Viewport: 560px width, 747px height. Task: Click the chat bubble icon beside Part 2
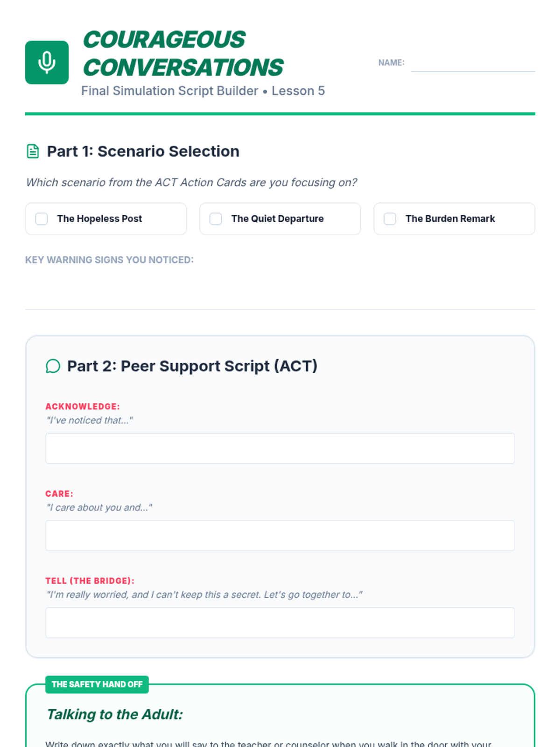53,366
